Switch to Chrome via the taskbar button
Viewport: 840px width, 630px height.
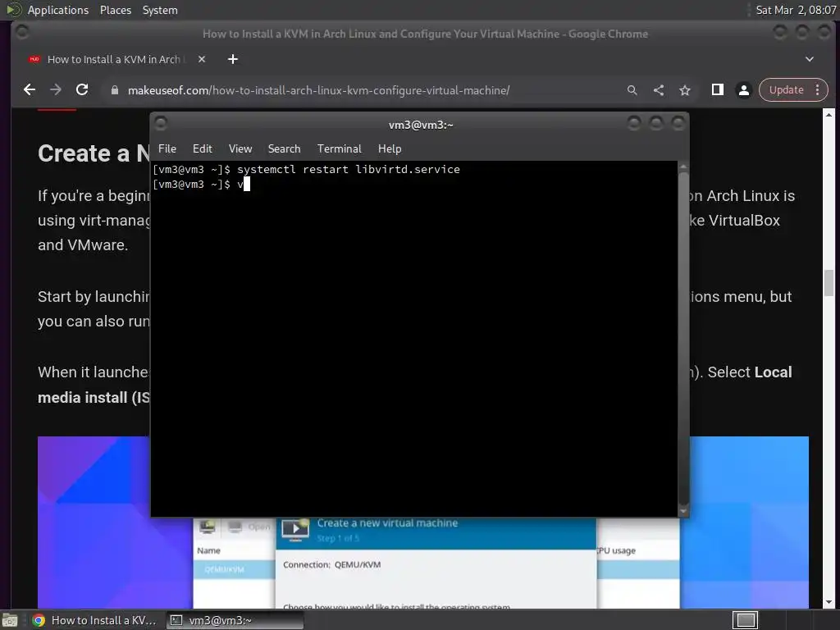coord(94,620)
